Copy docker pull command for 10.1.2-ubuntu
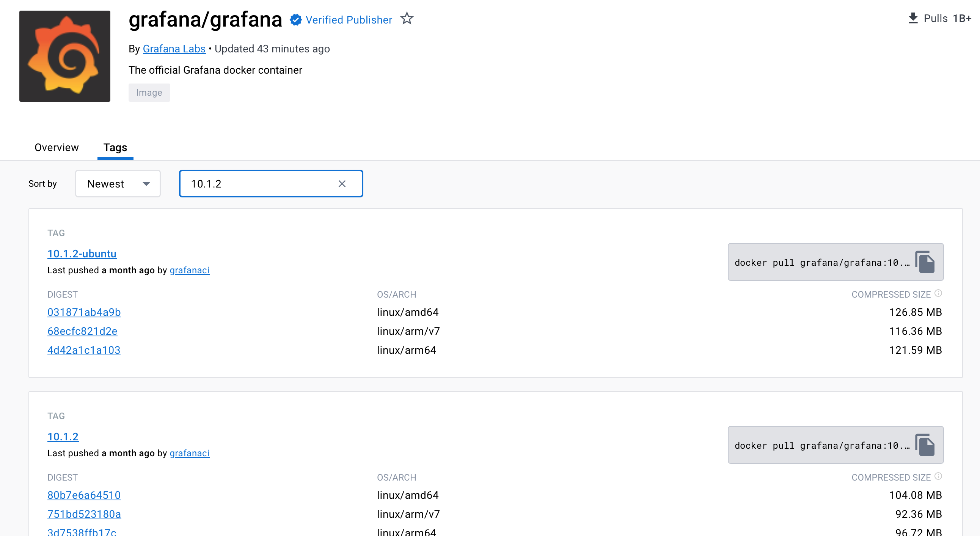This screenshot has height=536, width=980. coord(926,262)
